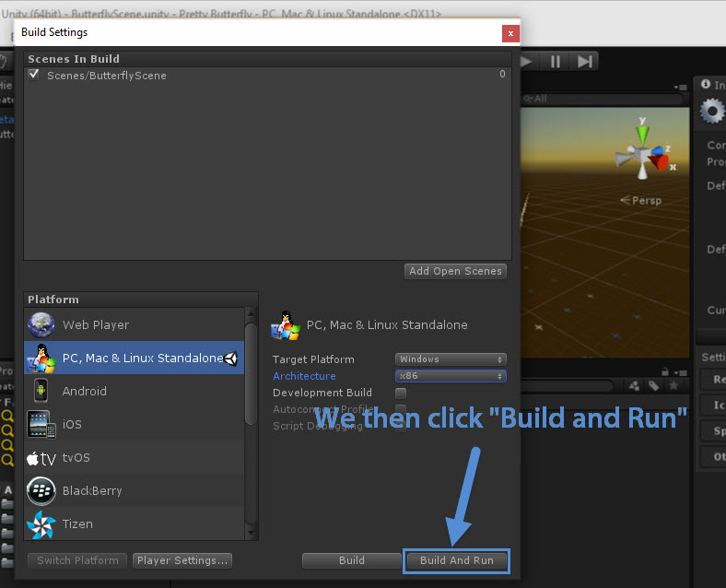Select the Android platform icon
Screen dimensions: 726x588
click(41, 391)
